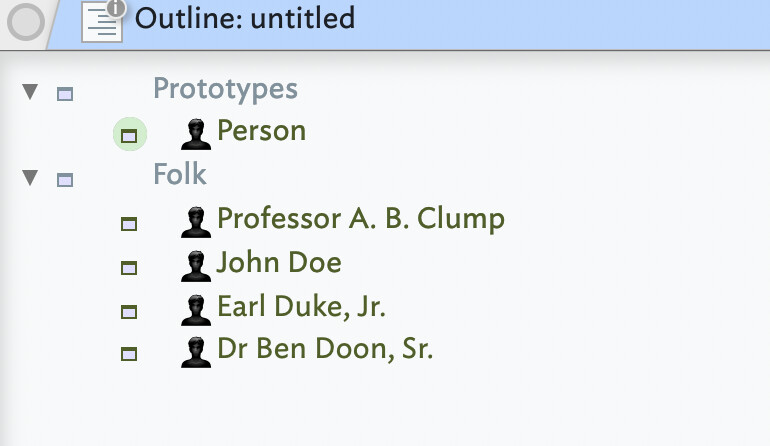Select the Prototypes note
Viewport: 770px width, 446px height.
225,89
